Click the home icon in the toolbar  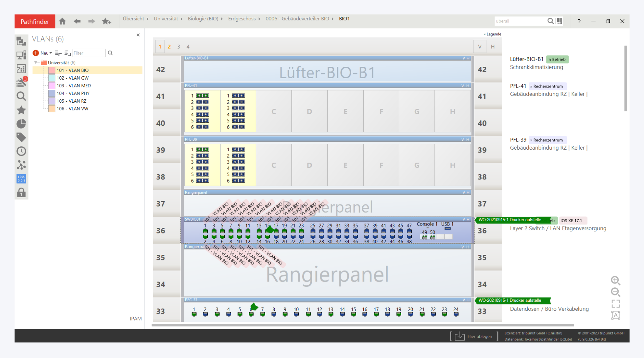point(62,21)
